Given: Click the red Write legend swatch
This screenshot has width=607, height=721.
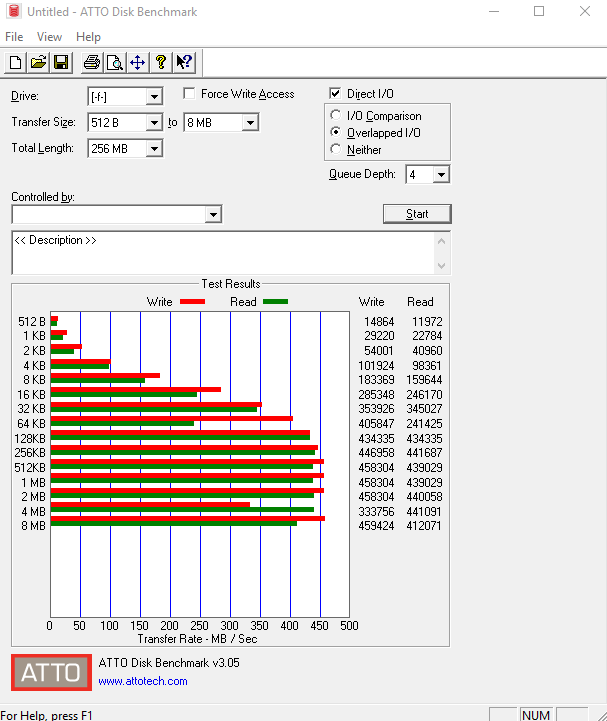Looking at the screenshot, I should pos(192,302).
